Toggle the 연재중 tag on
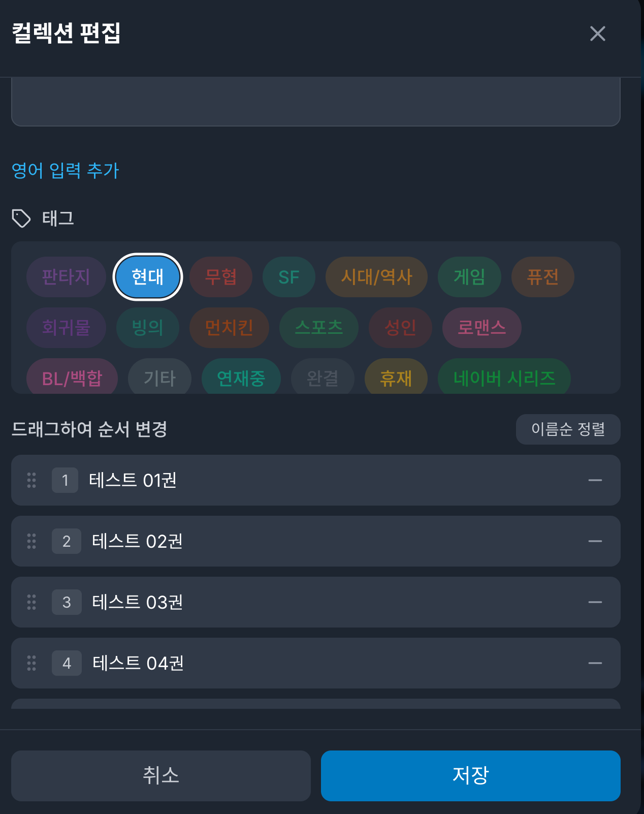Viewport: 644px width, 814px height. tap(241, 378)
